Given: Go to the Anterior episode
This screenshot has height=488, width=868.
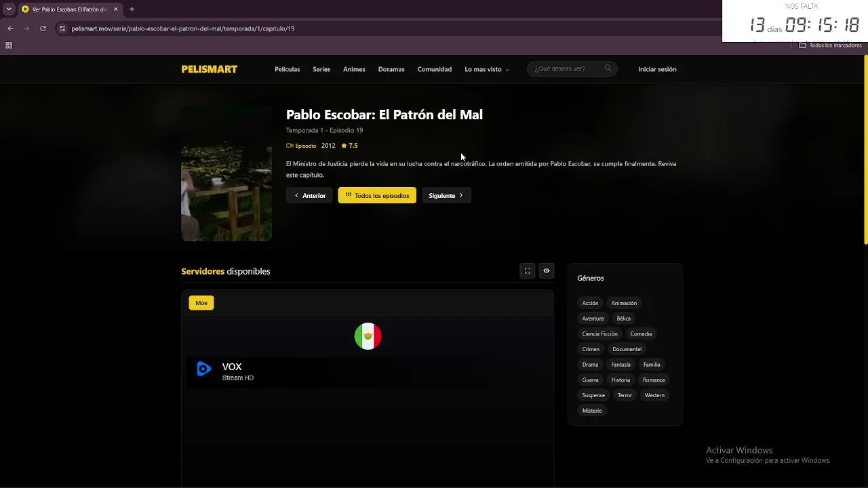Looking at the screenshot, I should (x=310, y=195).
